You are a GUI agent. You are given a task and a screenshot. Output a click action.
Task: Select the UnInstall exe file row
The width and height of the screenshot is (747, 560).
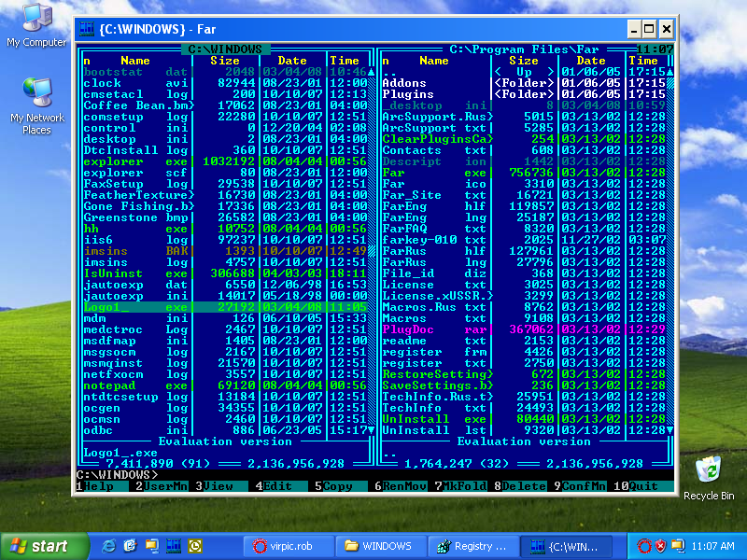pos(525,419)
